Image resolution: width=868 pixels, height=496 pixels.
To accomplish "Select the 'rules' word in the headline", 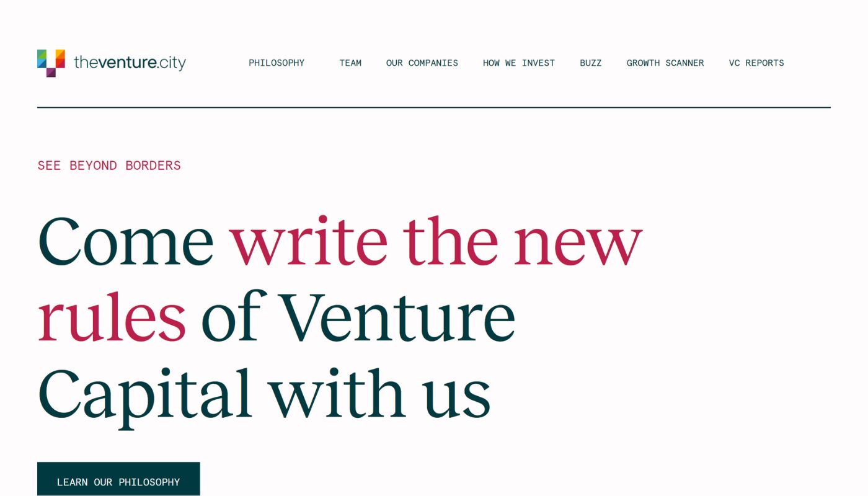I will (x=112, y=316).
